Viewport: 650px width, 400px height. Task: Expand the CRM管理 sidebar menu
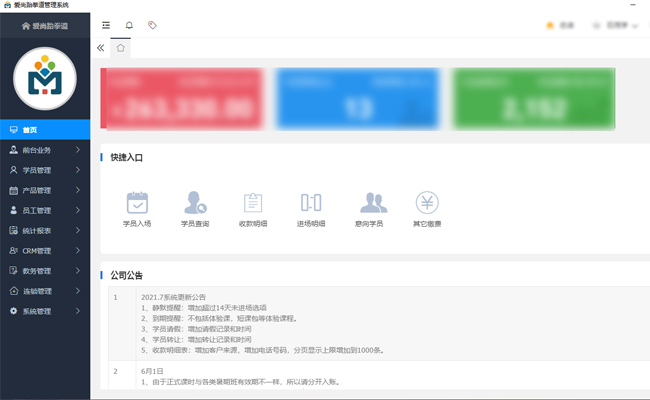click(45, 251)
